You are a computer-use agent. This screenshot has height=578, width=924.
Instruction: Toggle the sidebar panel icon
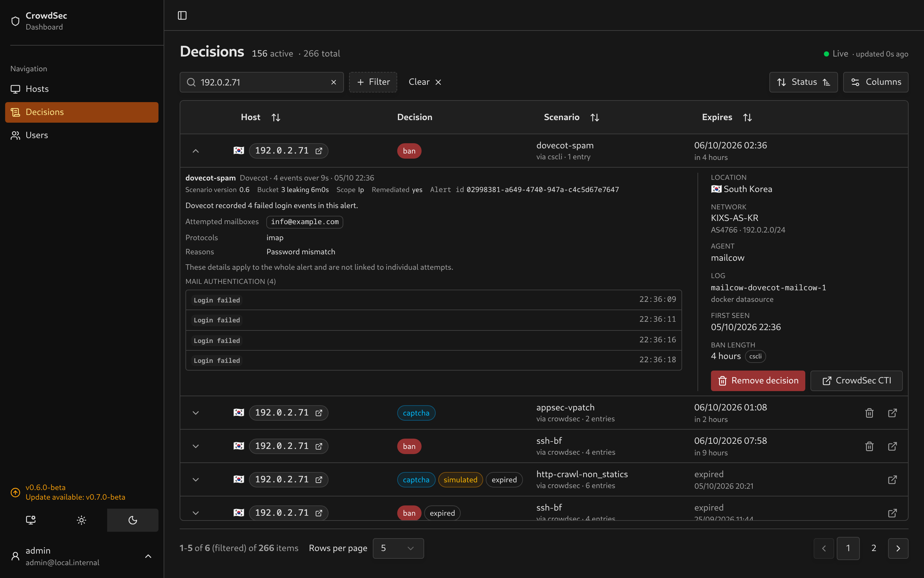tap(182, 15)
